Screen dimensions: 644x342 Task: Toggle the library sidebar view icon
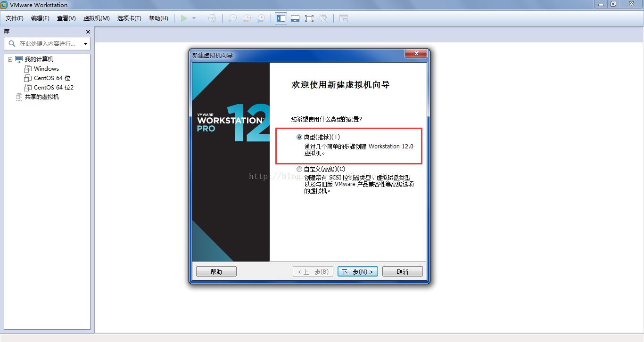point(281,18)
